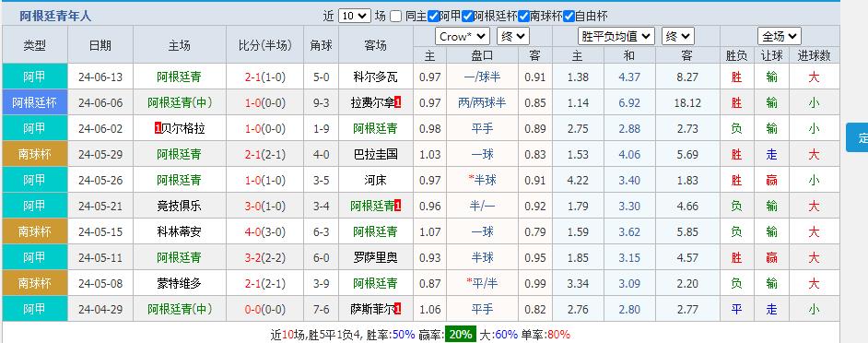Click the 南球杯 tag on 24-05-15 row

[35, 231]
